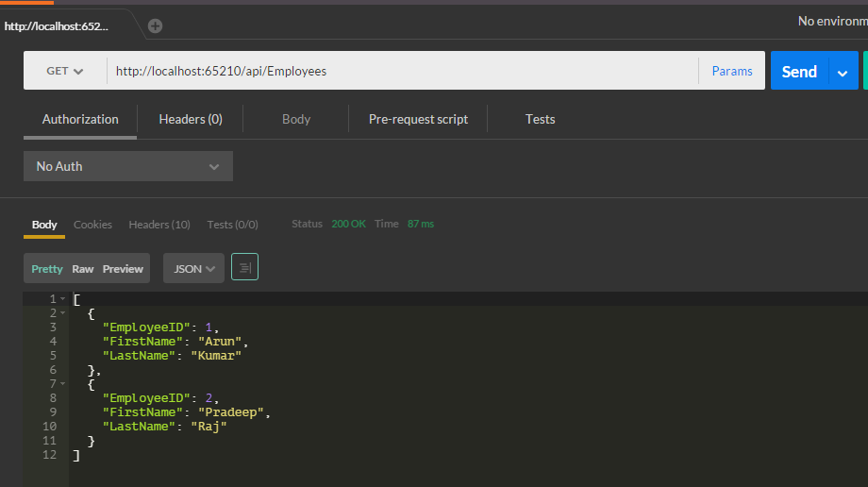Toggle the line wrap icon next to JSON

pos(244,268)
